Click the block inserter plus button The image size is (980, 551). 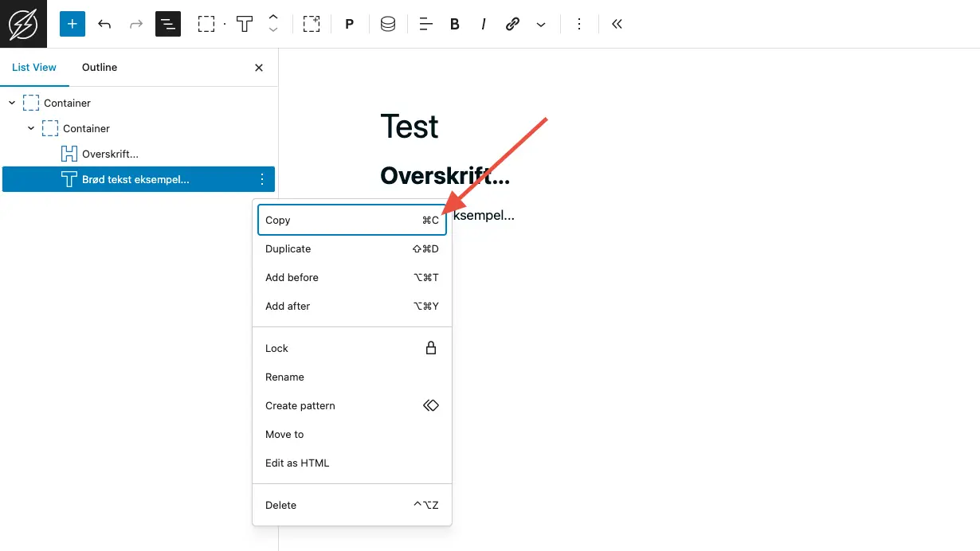72,24
